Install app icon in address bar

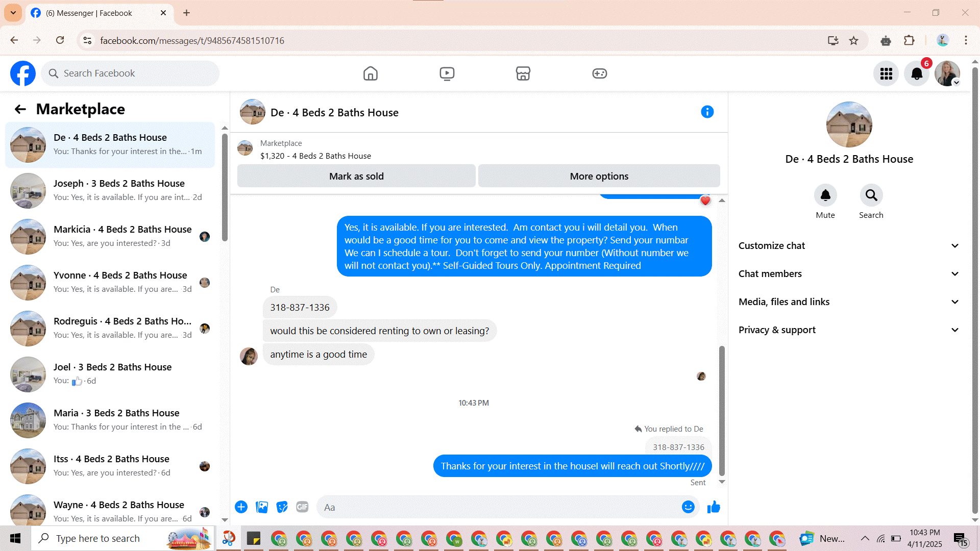point(833,41)
